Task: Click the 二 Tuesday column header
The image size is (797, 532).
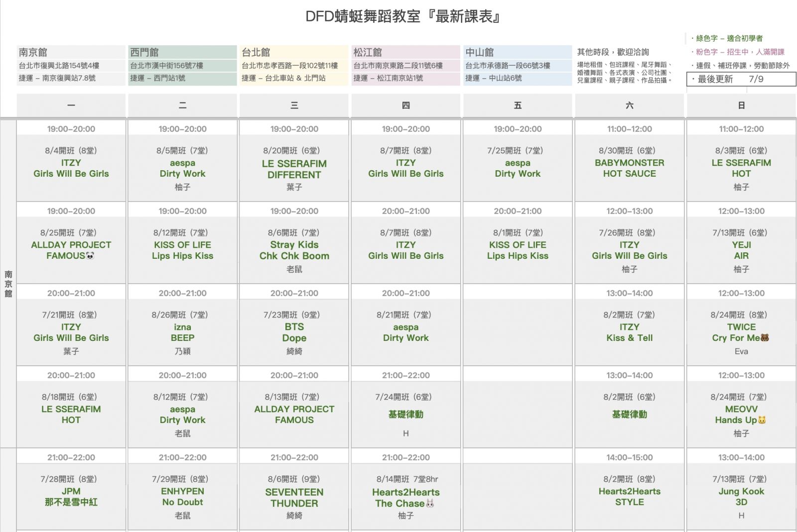Action: tap(183, 106)
